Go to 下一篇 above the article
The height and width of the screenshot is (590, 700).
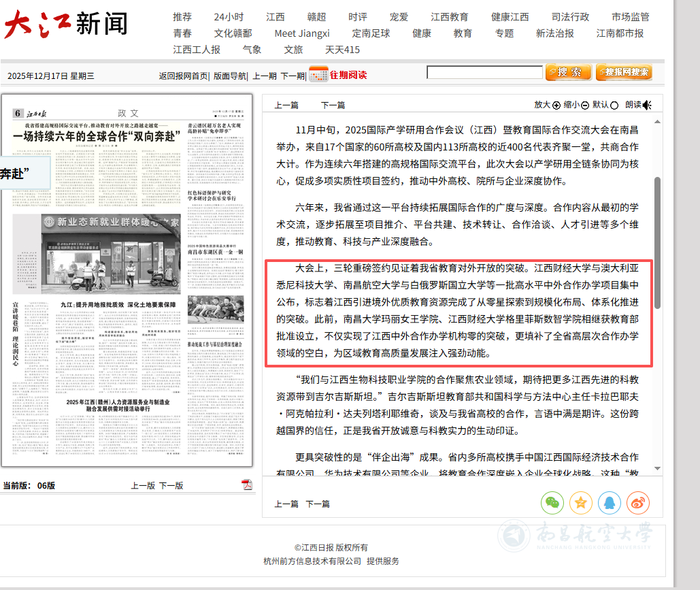tap(333, 105)
